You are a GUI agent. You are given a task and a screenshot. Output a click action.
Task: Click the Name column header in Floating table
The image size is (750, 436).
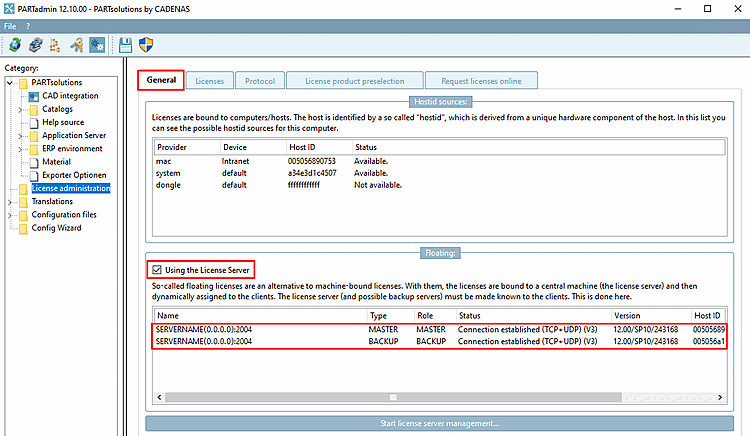261,316
